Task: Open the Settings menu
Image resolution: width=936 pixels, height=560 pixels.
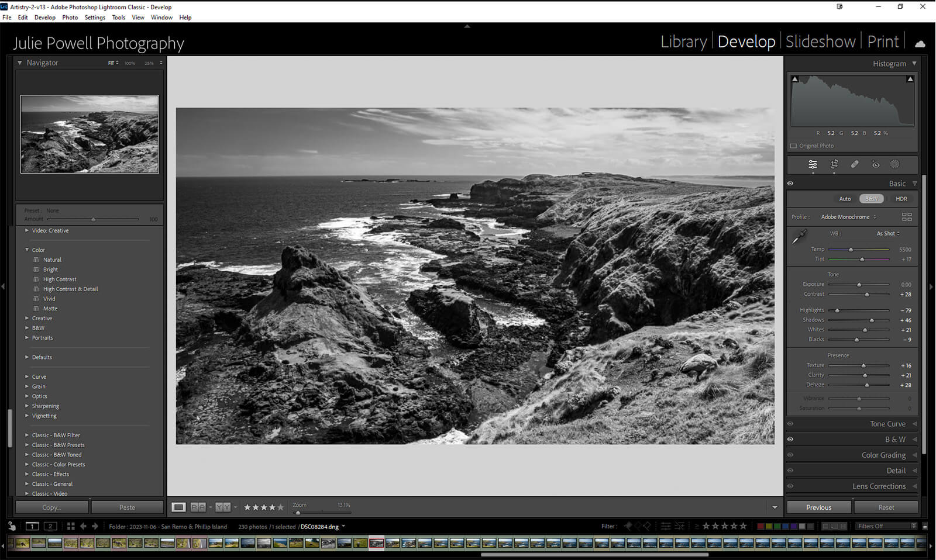Action: click(95, 18)
